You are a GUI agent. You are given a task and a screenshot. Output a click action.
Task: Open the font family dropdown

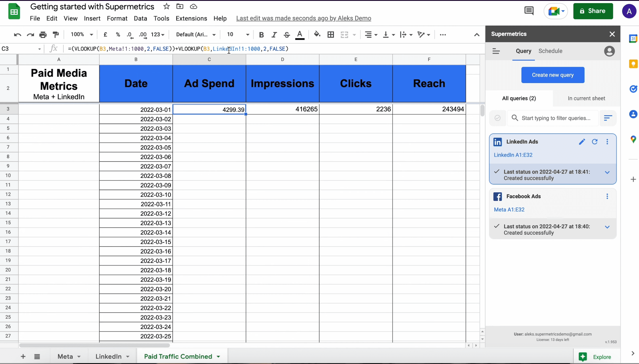tap(196, 35)
